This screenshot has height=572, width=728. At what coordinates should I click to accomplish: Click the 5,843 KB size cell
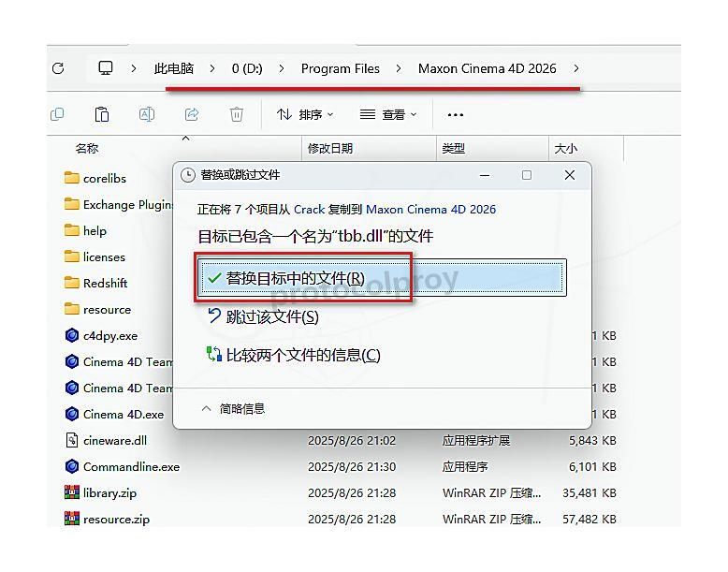pos(592,441)
